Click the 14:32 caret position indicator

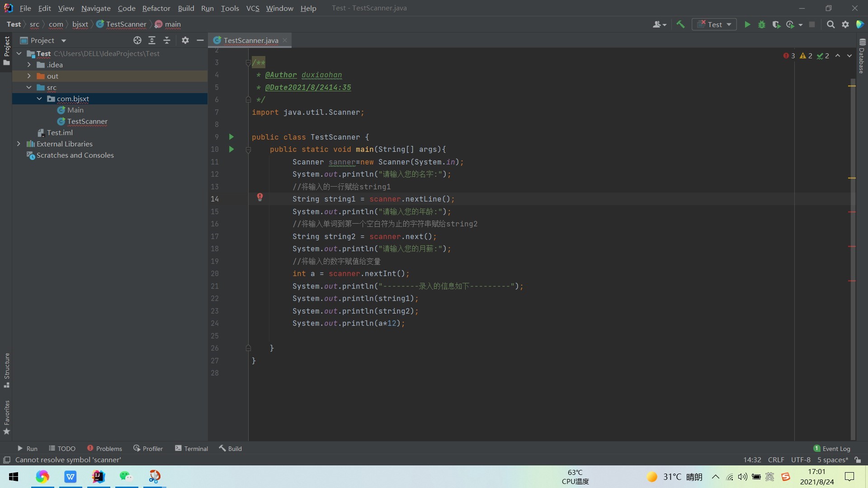pyautogui.click(x=752, y=460)
